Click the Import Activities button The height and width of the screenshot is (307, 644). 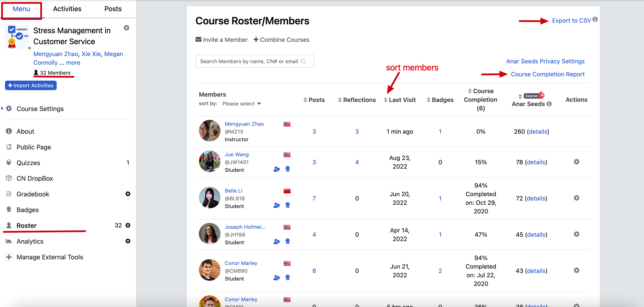pyautogui.click(x=31, y=86)
